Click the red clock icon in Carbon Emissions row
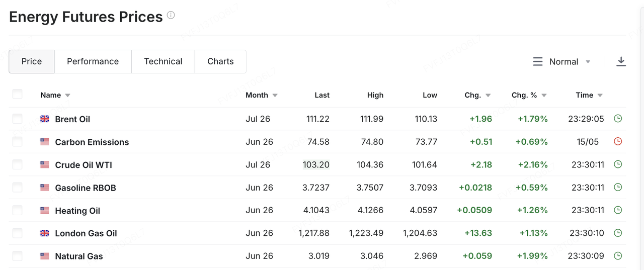This screenshot has height=270, width=644. point(618,141)
